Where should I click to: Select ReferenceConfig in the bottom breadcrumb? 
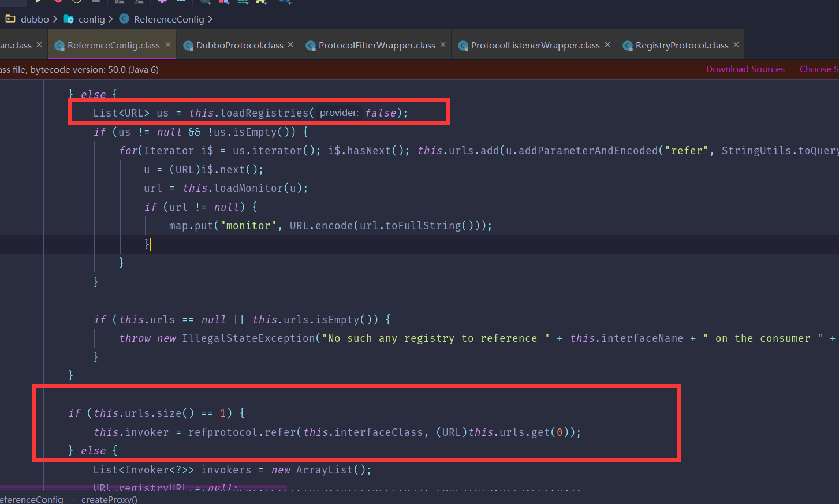click(x=31, y=499)
